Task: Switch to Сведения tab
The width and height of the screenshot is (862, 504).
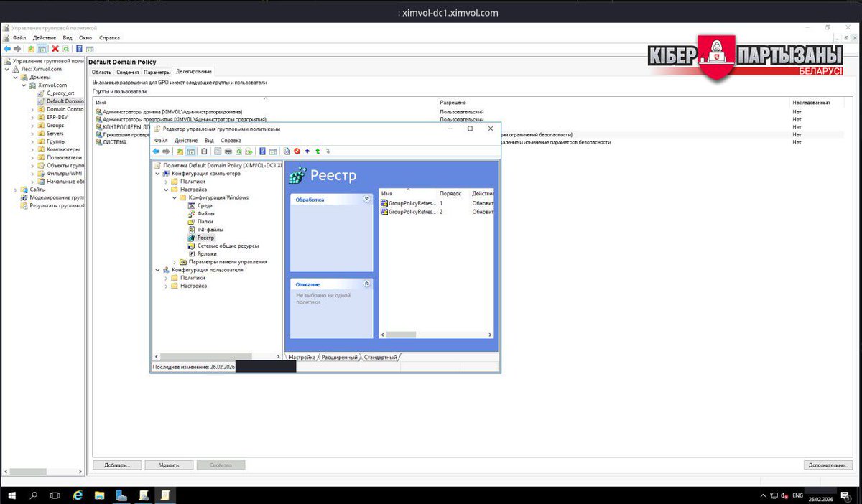Action: (128, 72)
